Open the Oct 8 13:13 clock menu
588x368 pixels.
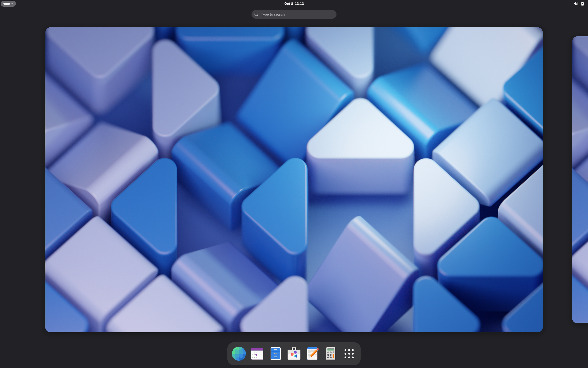tap(294, 4)
